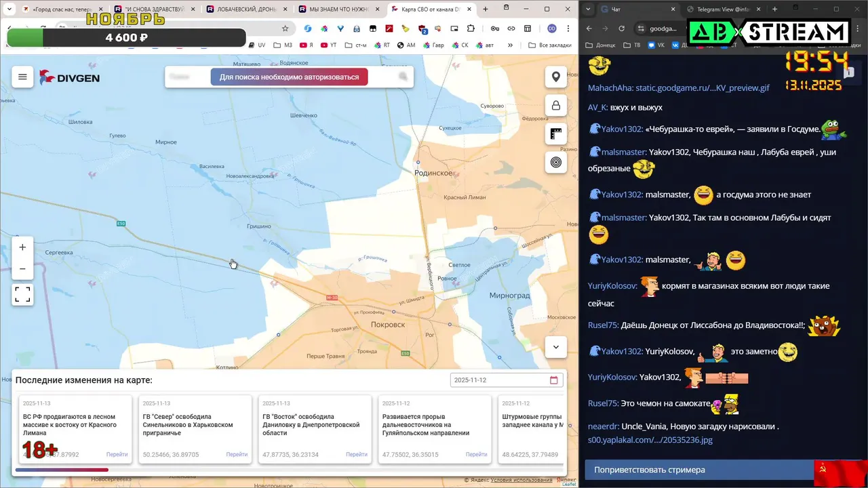Collapse map tools with the chevron-down button

click(556, 347)
